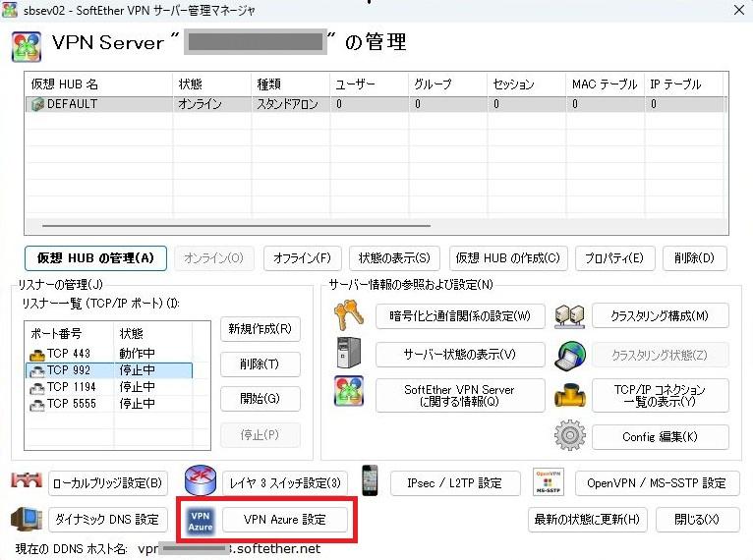753x560 pixels.
Task: Click the TCP 1194 listener icon
Action: coord(37,388)
